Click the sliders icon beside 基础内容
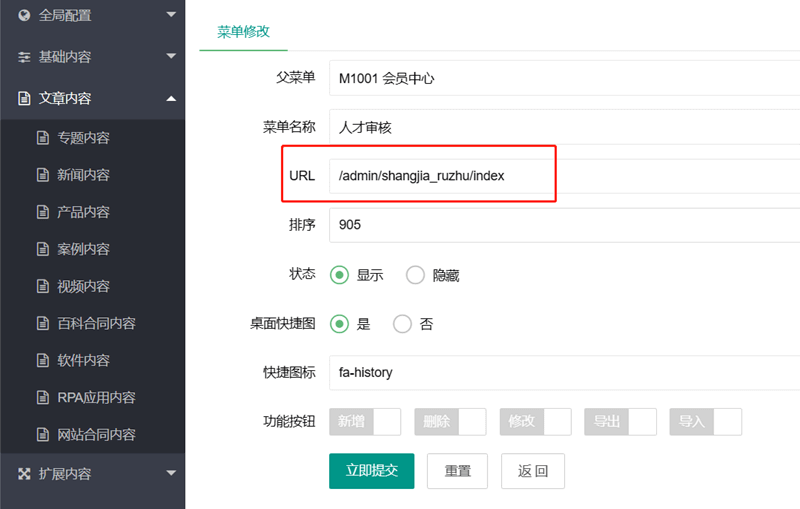 pos(24,57)
